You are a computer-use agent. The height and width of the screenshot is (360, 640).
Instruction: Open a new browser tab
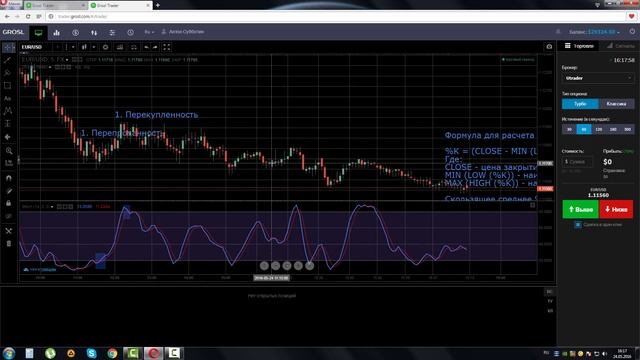158,5
